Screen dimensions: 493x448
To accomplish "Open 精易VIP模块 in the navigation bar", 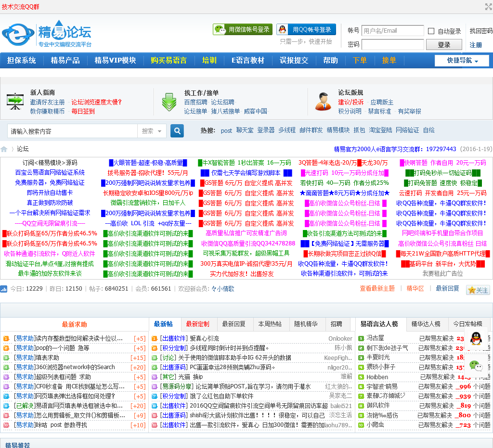I will pos(115,60).
